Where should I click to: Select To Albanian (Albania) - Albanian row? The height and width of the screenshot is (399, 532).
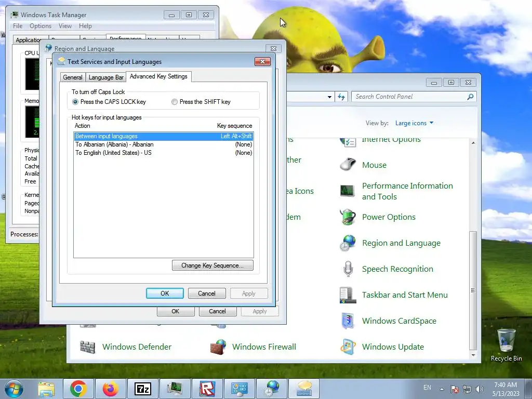click(163, 144)
